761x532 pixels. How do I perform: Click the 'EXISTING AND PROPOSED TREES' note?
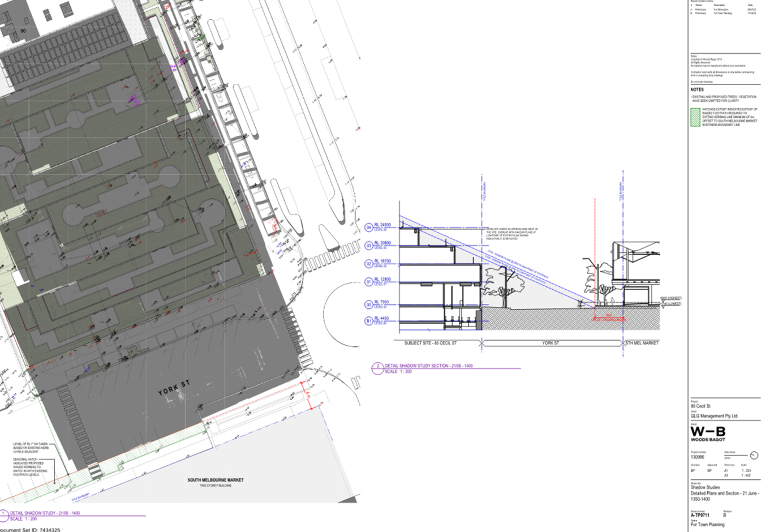[724, 99]
